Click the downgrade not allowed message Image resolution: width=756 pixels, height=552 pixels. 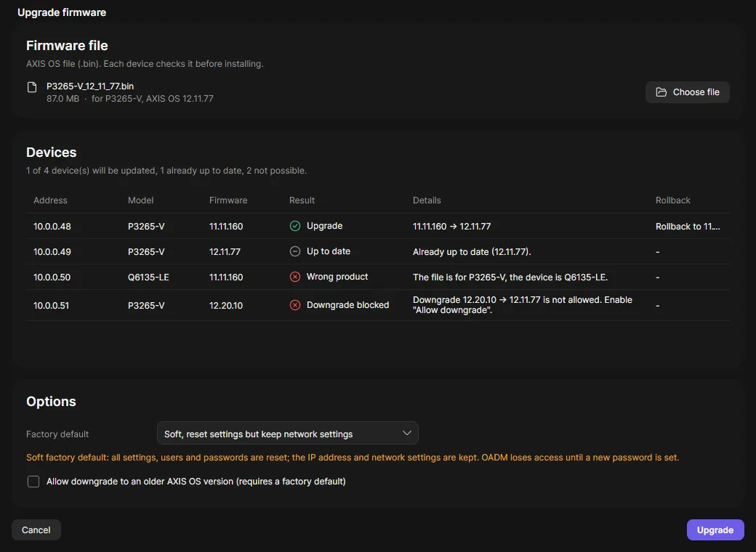pos(523,305)
